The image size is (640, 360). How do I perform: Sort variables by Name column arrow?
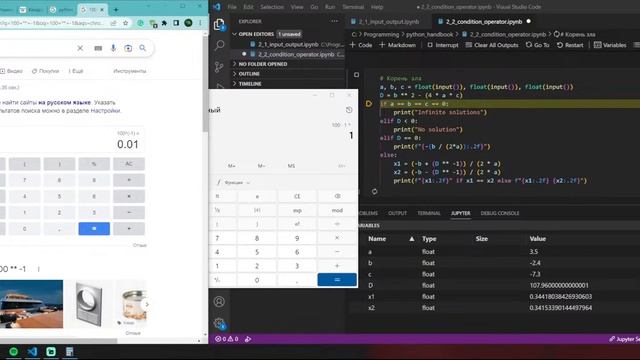coord(411,239)
